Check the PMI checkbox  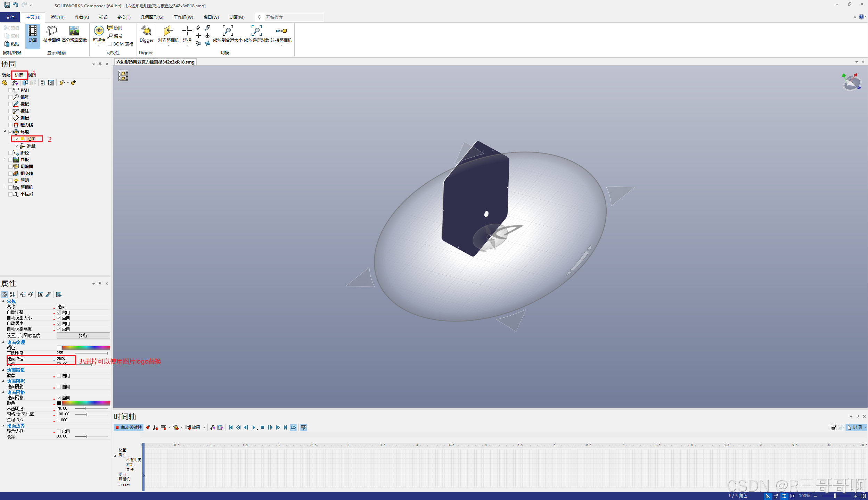click(11, 90)
